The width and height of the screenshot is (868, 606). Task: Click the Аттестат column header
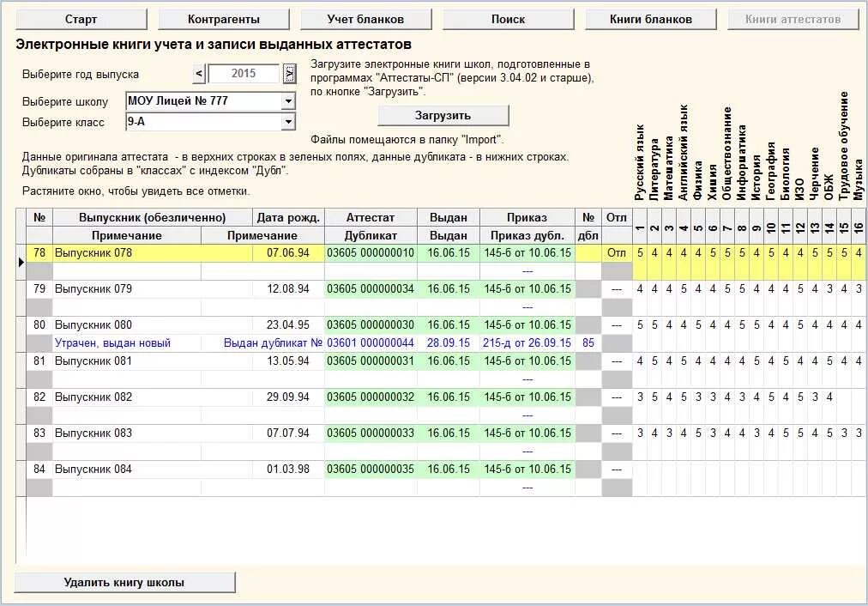click(371, 217)
